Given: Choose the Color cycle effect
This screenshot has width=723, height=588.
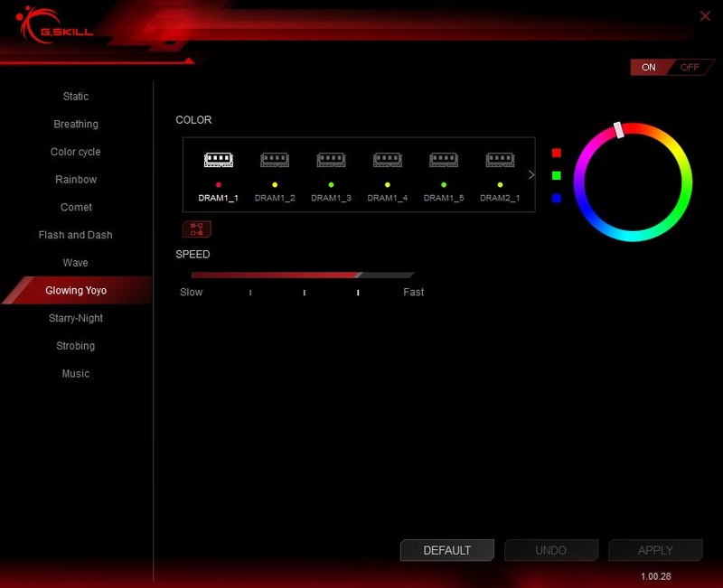Looking at the screenshot, I should click(x=76, y=152).
